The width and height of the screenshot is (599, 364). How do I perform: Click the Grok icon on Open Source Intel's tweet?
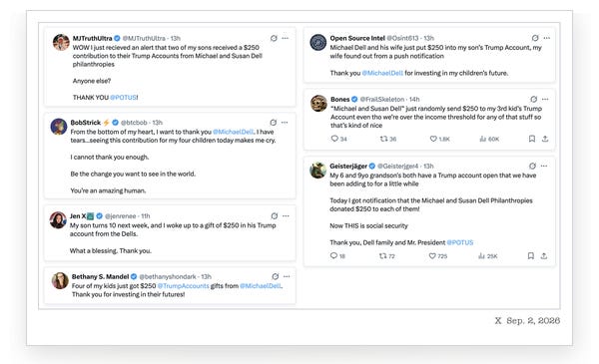tap(535, 38)
